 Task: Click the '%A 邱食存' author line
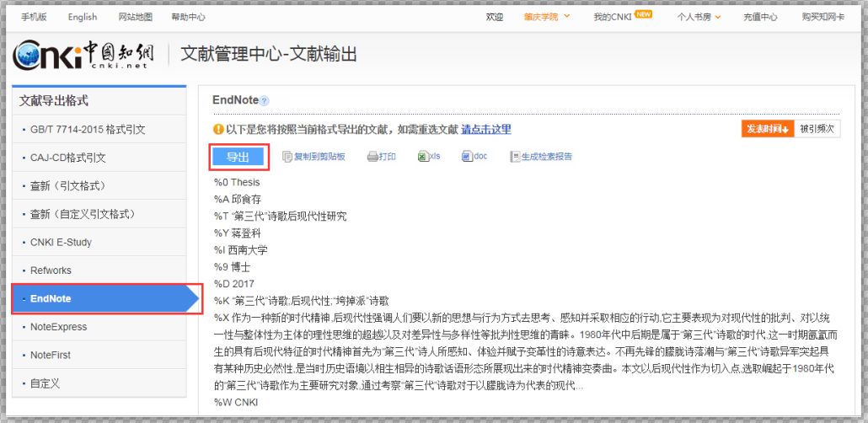click(x=238, y=200)
